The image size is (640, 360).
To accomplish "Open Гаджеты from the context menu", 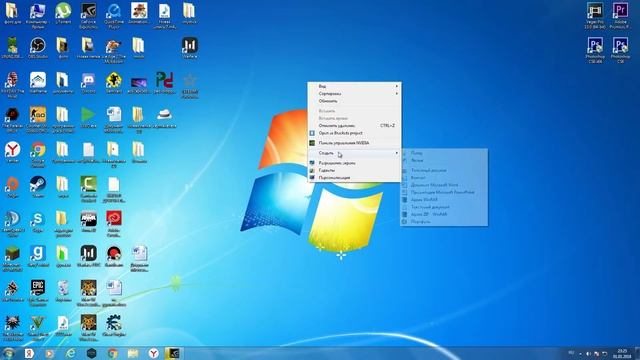I will coord(354,170).
